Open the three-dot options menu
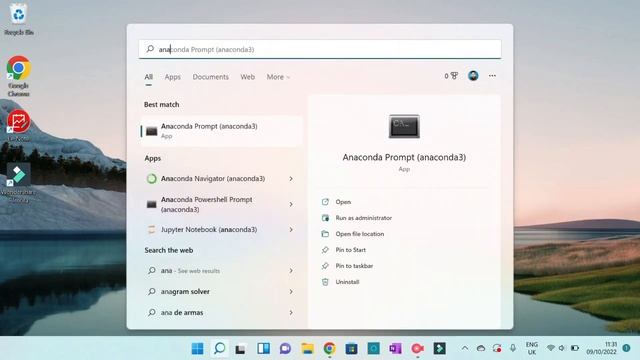Screen dimensions: 640x360 pyautogui.click(x=492, y=76)
